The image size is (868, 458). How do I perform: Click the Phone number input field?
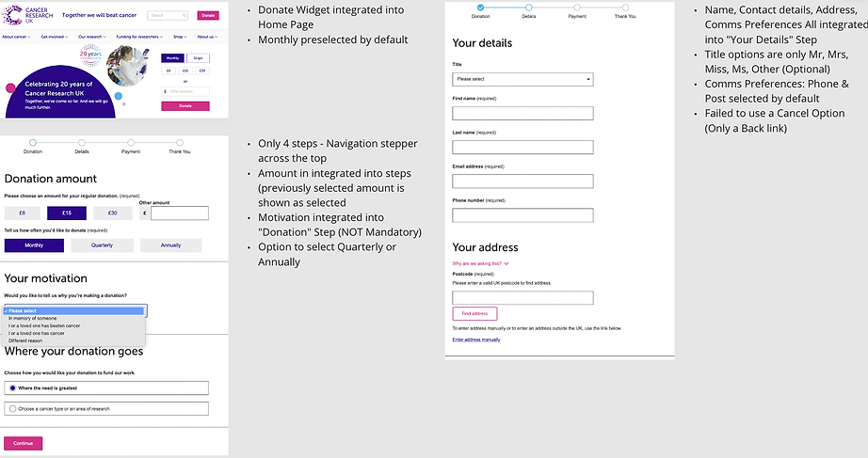[x=522, y=215]
